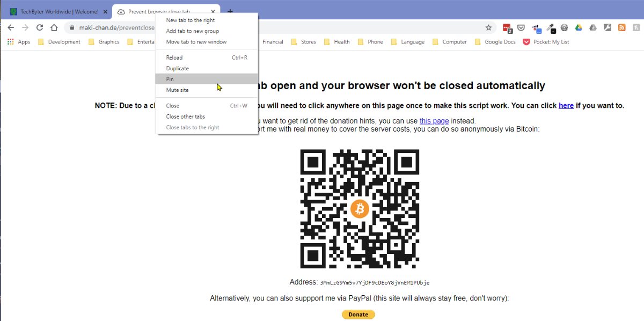This screenshot has height=321, width=644.
Task: Click the 'here' link in the note
Action: 566,106
